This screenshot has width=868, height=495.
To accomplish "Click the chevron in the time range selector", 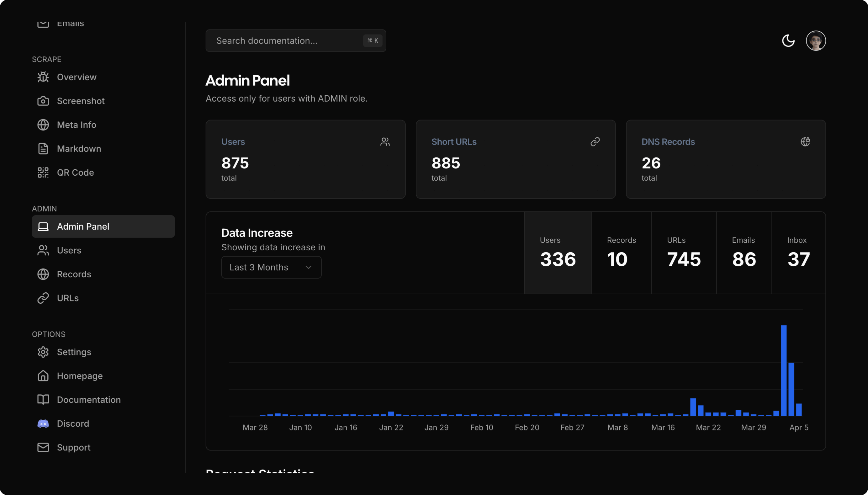I will (x=308, y=267).
